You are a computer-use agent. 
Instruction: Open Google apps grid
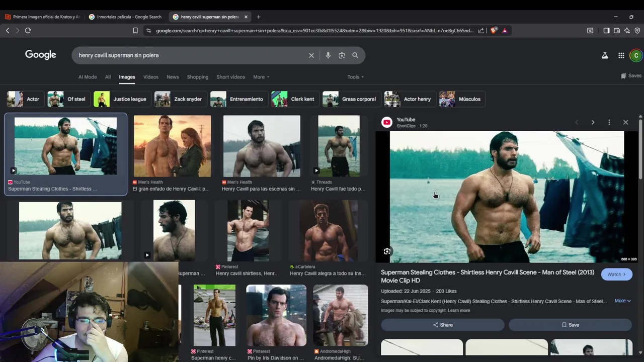pos(621,55)
